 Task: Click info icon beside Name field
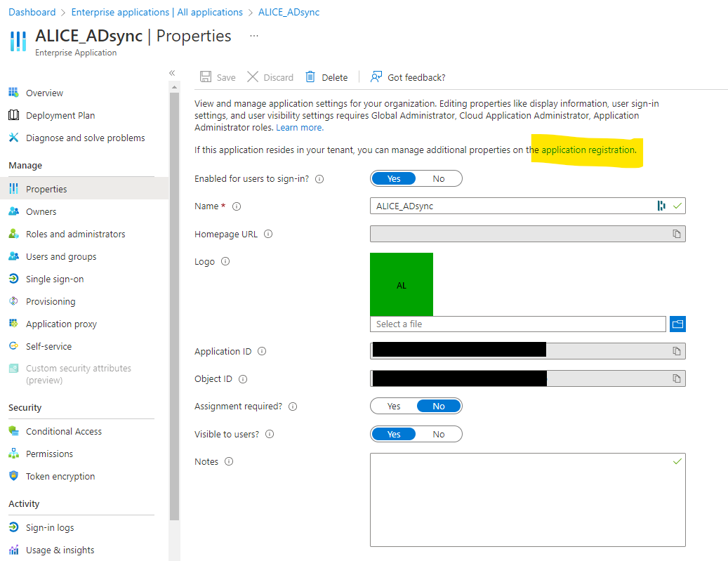(x=237, y=206)
